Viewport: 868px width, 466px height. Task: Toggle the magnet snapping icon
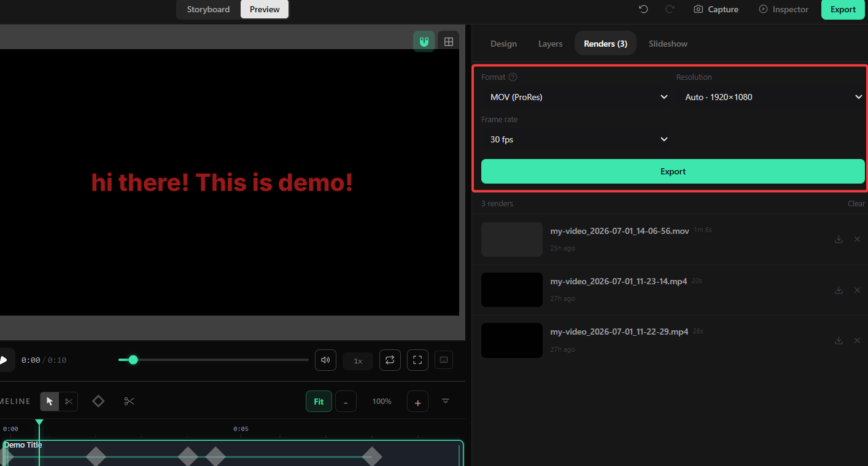[x=424, y=42]
